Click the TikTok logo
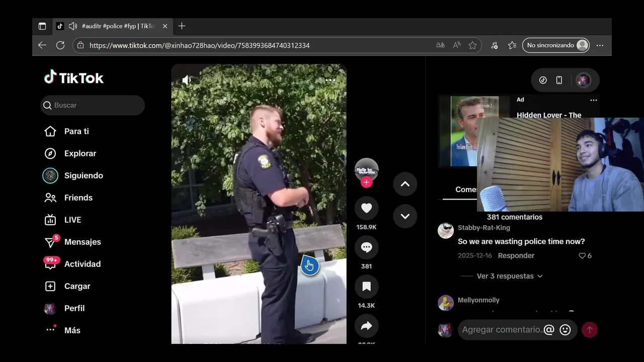 (74, 77)
